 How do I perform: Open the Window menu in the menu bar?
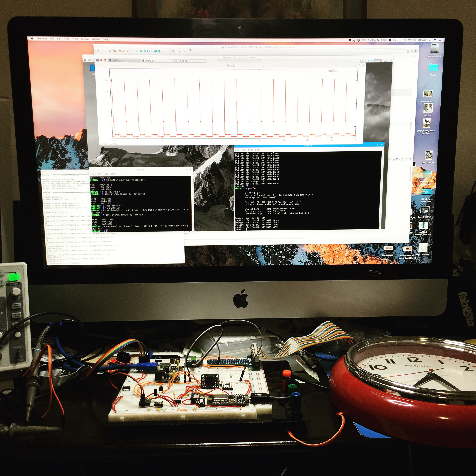point(96,39)
